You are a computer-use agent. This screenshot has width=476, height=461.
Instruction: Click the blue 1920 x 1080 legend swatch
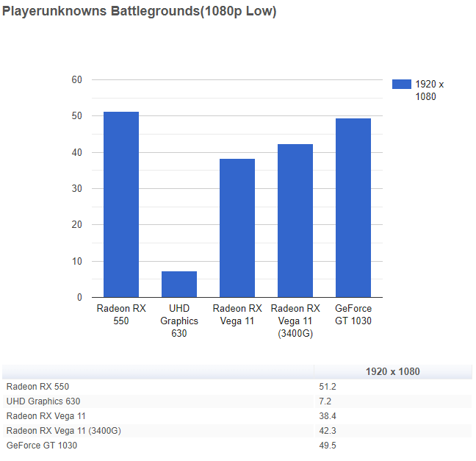click(x=401, y=84)
